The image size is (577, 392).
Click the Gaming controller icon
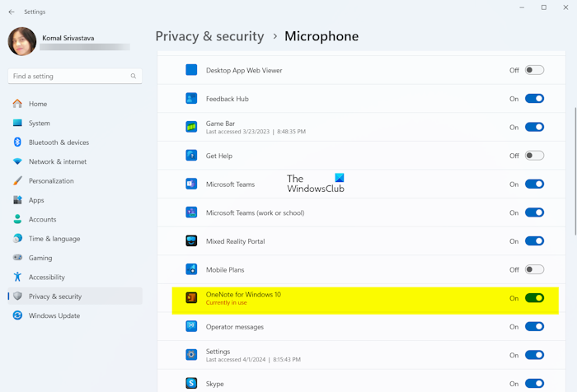click(17, 258)
